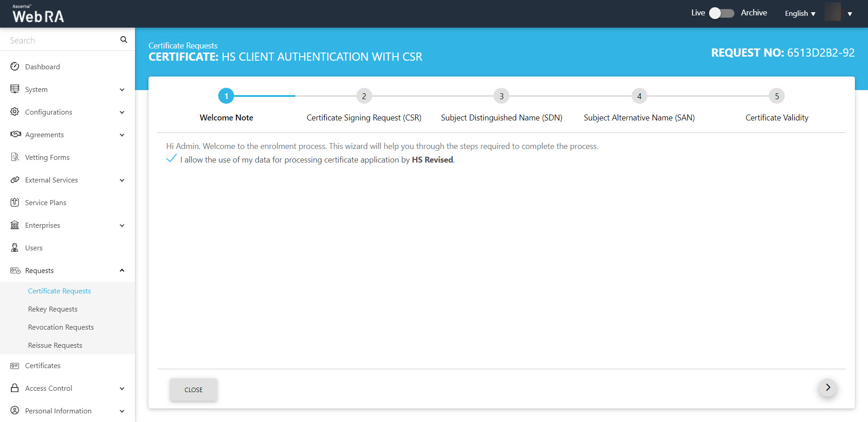Select the Live label

pyautogui.click(x=698, y=13)
